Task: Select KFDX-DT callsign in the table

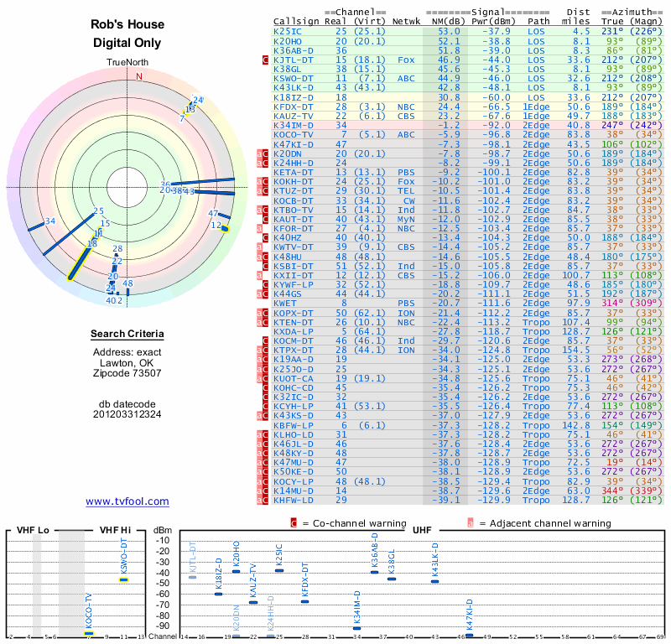Action: 293,107
